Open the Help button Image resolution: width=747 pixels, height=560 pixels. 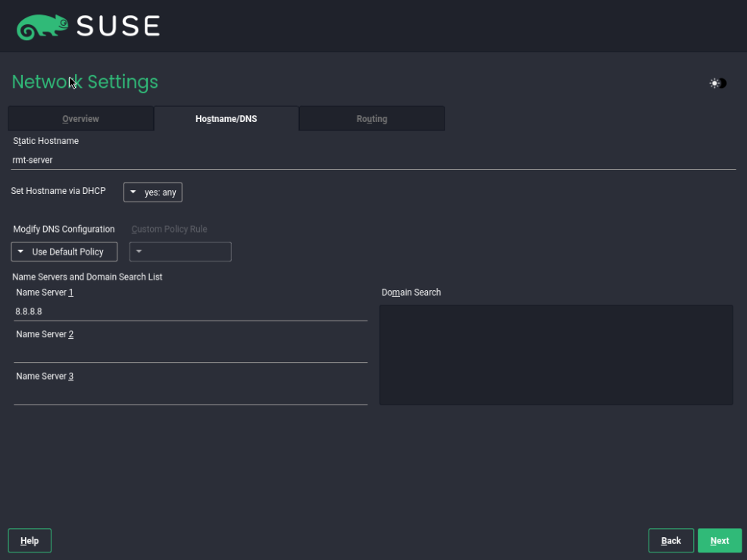click(x=30, y=540)
